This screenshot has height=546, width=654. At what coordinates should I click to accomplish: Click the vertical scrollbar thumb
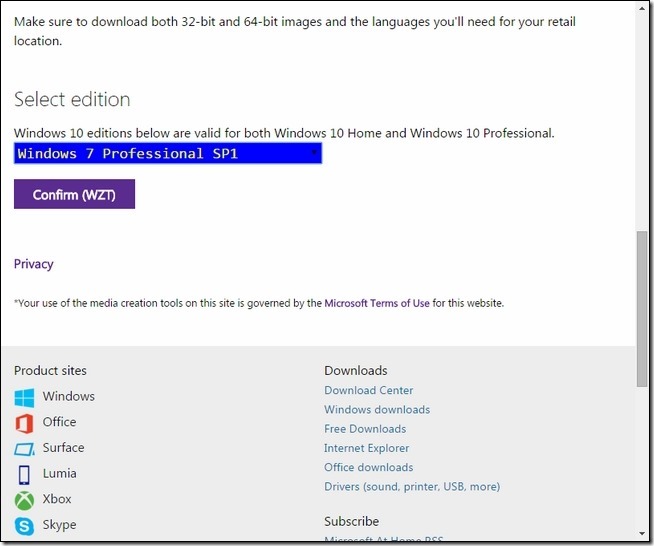click(642, 309)
